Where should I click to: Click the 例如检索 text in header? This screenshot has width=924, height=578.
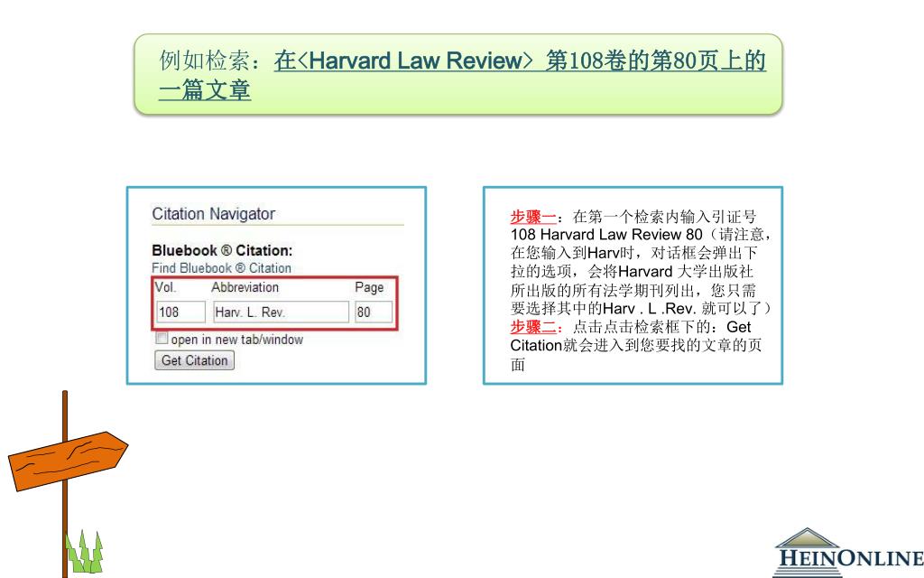pyautogui.click(x=205, y=61)
